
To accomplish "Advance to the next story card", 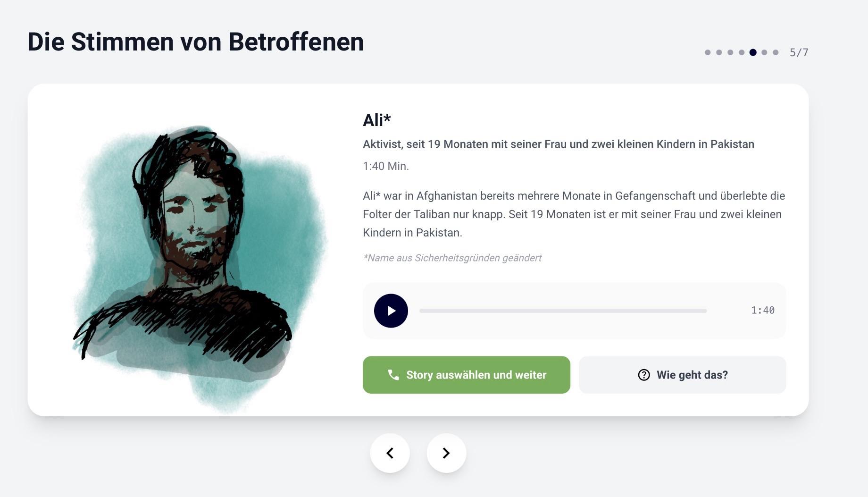I will [x=446, y=453].
